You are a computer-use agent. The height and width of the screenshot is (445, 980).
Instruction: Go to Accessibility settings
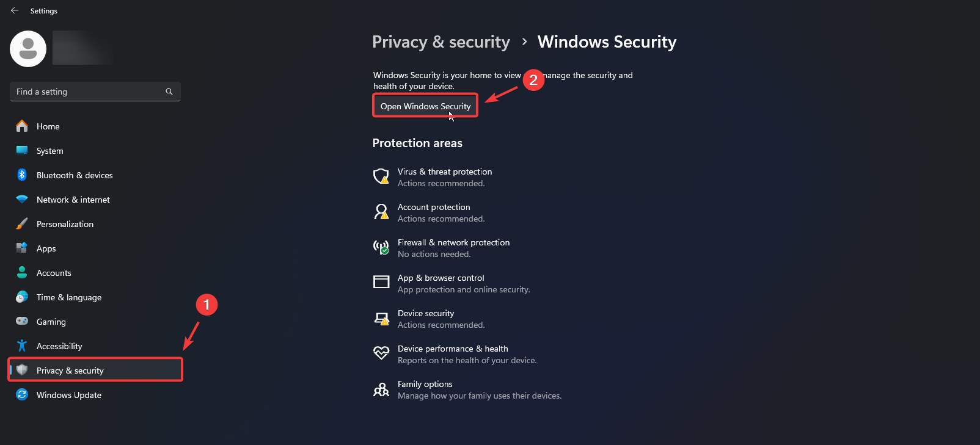[59, 346]
